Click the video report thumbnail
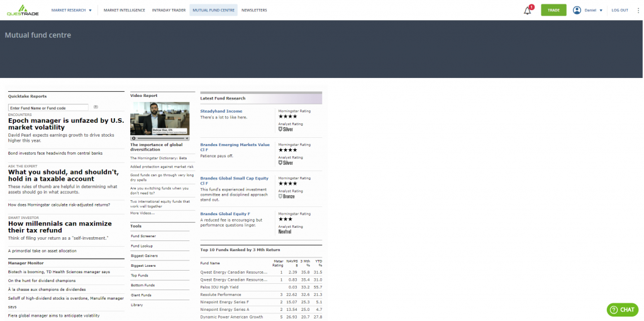644x321 pixels. click(x=160, y=118)
